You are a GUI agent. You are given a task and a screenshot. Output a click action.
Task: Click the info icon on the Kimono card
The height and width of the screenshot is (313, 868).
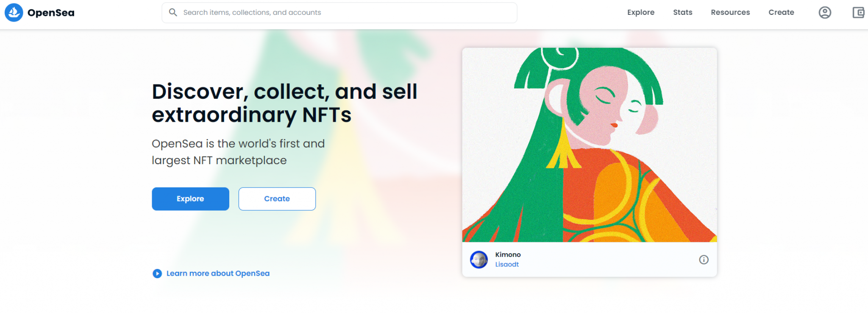(x=704, y=259)
